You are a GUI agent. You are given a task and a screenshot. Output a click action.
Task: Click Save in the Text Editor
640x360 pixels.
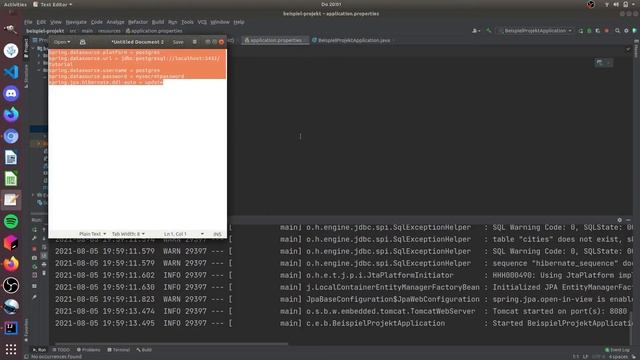(x=178, y=42)
